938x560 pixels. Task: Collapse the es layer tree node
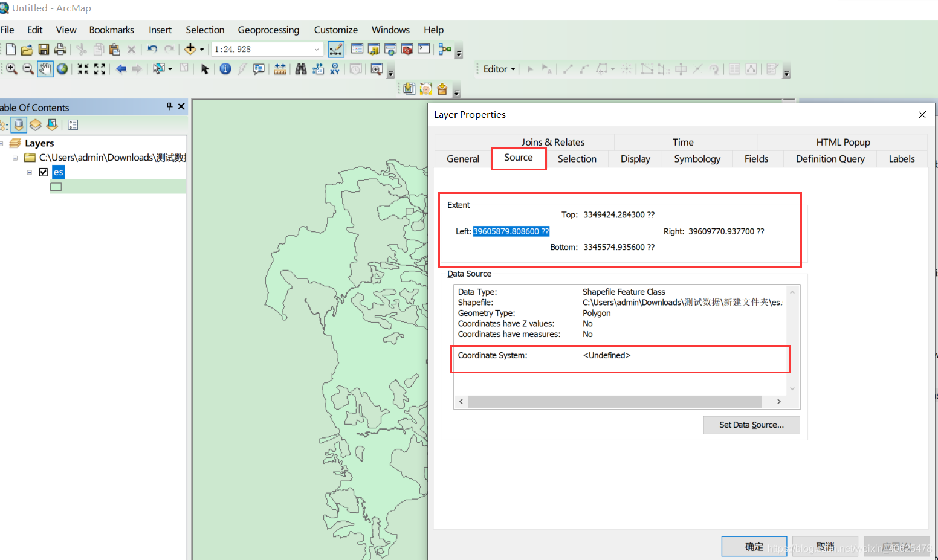tap(29, 172)
